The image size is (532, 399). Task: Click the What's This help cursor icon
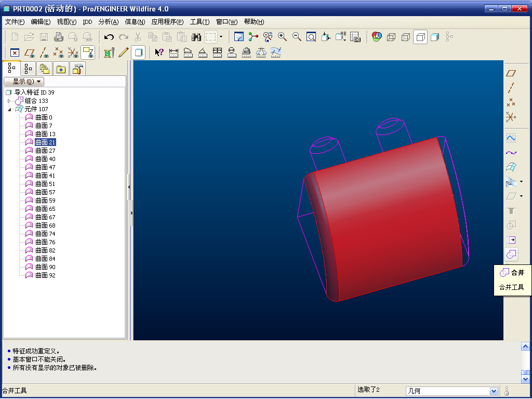point(159,52)
